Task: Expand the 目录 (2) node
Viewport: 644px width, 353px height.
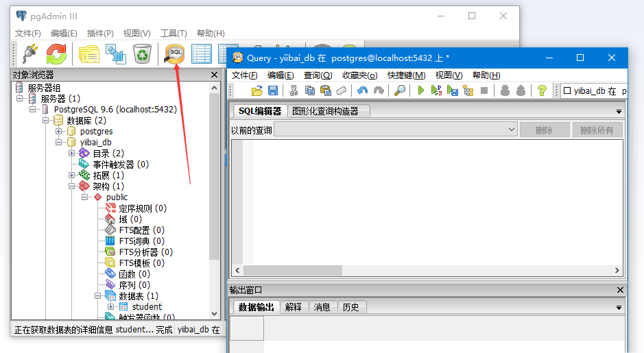Action: click(71, 153)
